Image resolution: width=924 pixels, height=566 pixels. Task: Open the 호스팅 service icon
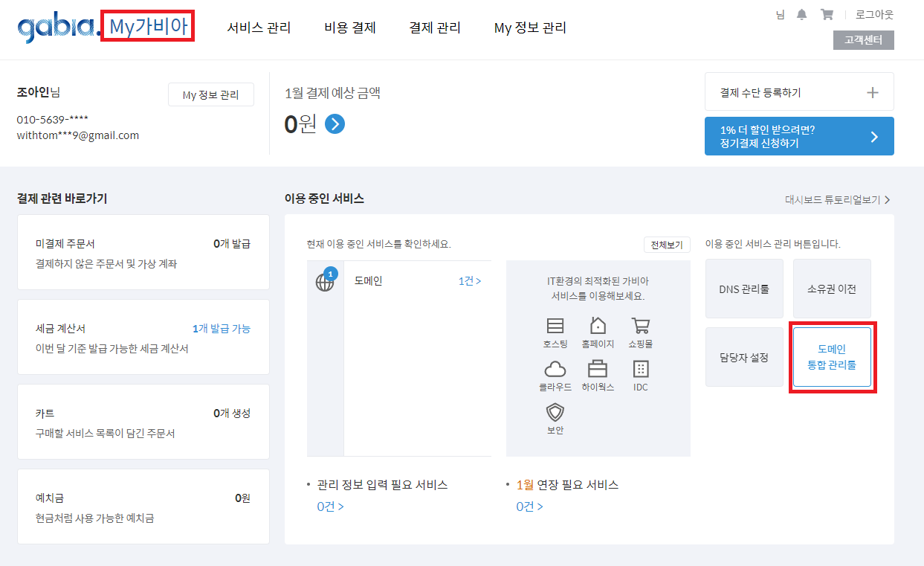(x=555, y=326)
